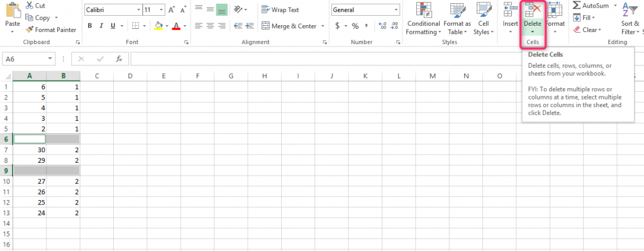Decrease font size with the small A
The image size is (644, 251).
182,10
